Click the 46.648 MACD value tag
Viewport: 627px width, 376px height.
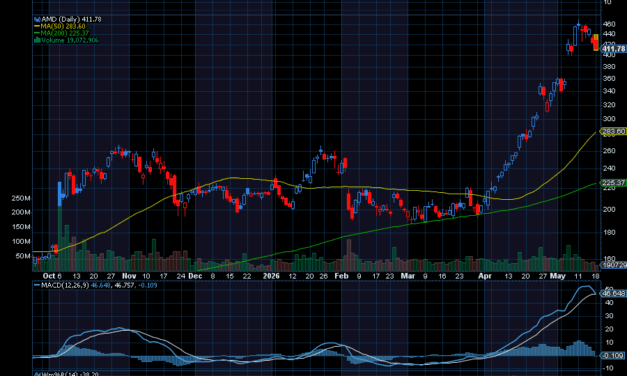tap(613, 294)
